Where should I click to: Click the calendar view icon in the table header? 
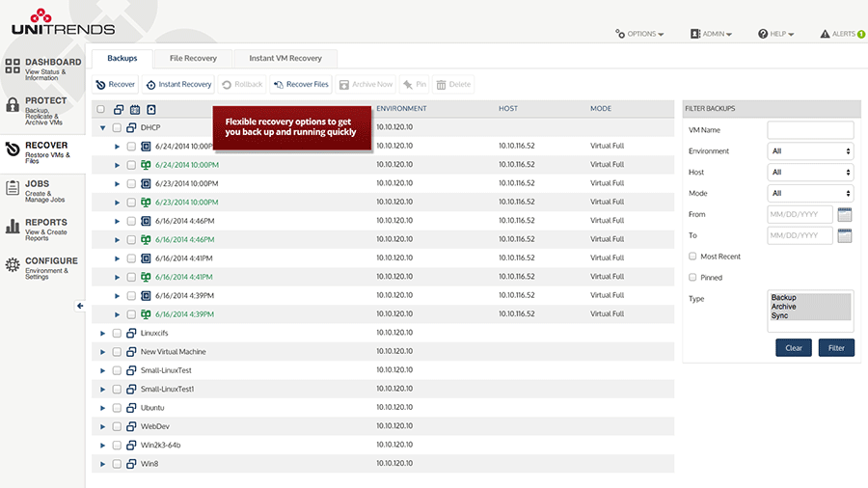[x=135, y=109]
